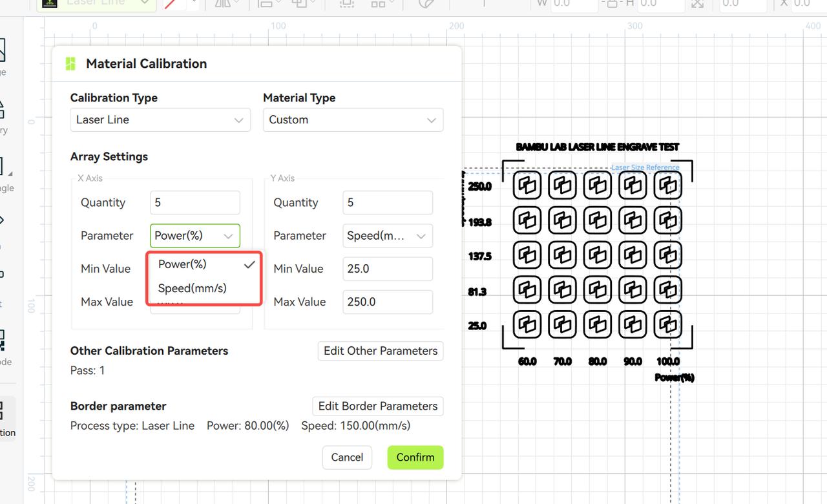
Task: Click the 25.0 speed row label on canvas
Action: tap(477, 326)
